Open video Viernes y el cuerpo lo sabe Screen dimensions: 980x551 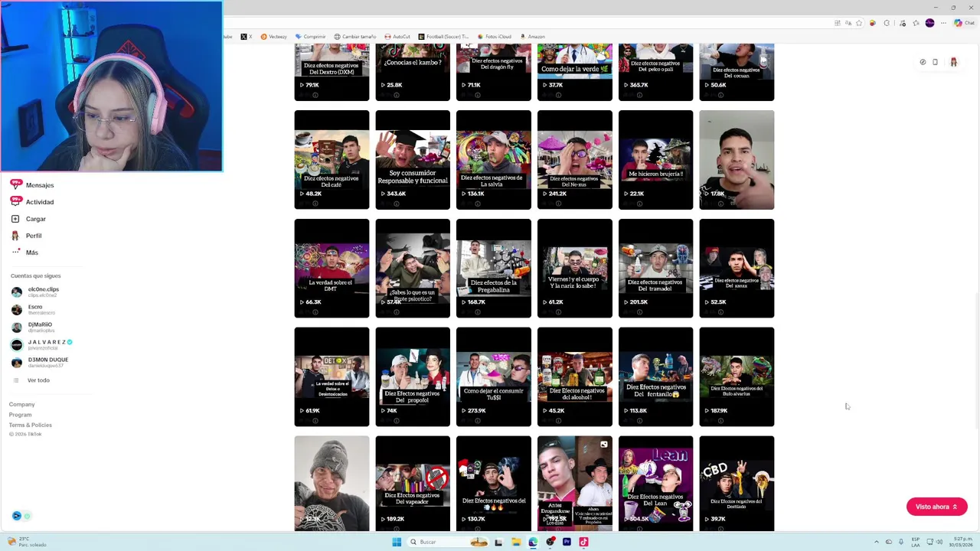575,268
